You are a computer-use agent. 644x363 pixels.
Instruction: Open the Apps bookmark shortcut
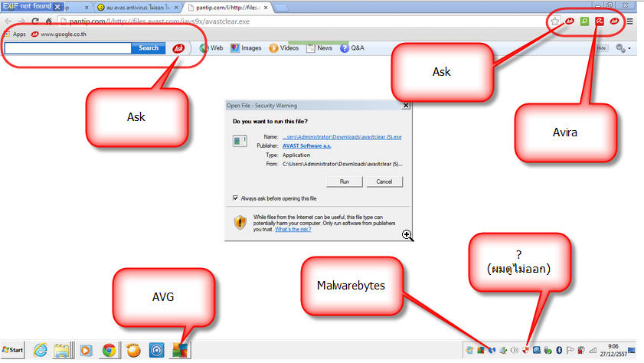[15, 34]
